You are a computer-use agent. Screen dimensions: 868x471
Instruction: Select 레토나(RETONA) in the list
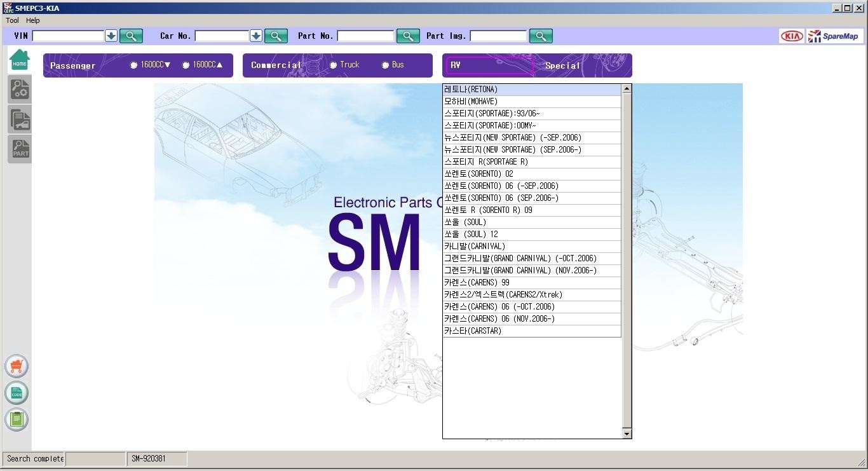pyautogui.click(x=532, y=90)
